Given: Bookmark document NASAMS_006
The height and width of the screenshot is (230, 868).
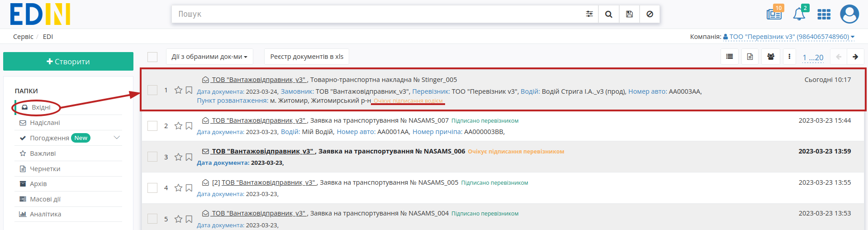Looking at the screenshot, I should (189, 157).
